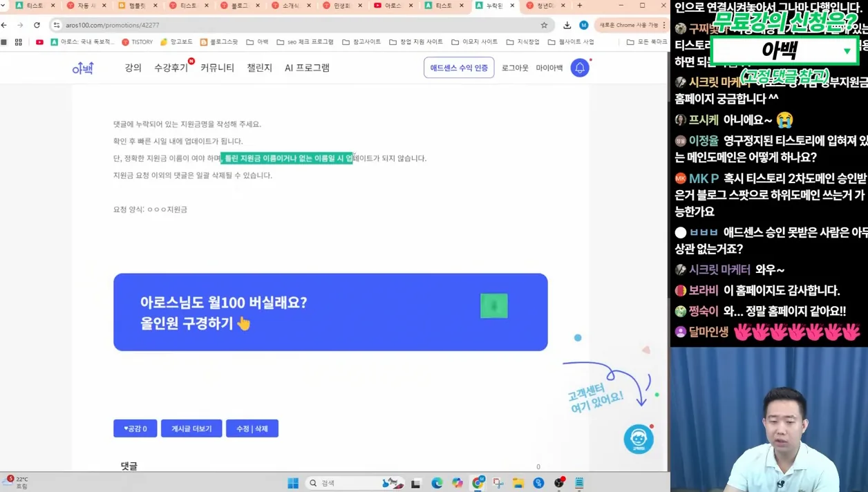
Task: Open the Chrome profile M avatar
Action: (x=584, y=25)
